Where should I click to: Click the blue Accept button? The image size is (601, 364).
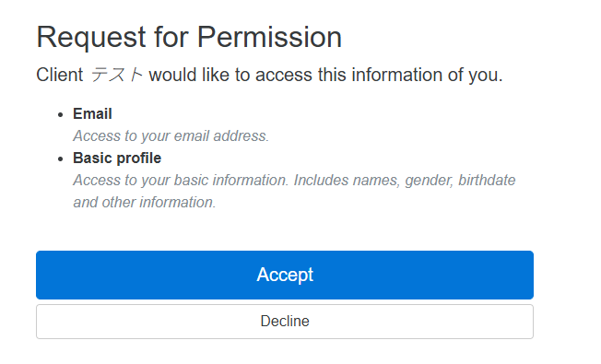tap(285, 275)
